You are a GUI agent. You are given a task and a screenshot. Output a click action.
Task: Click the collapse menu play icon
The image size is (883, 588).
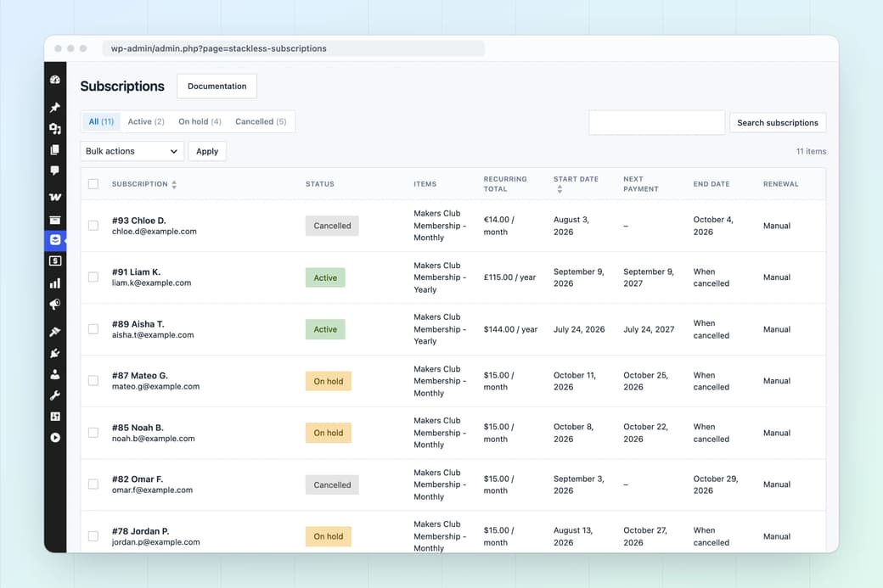coord(54,438)
